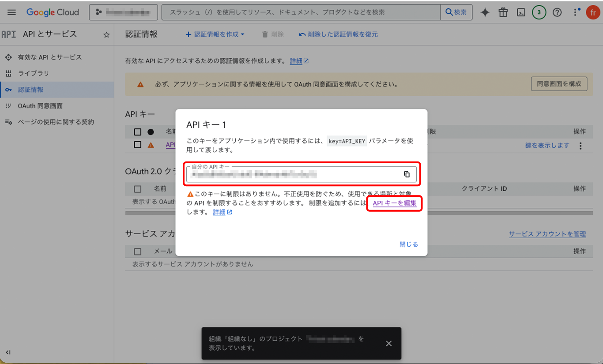This screenshot has height=364, width=603.
Task: Collapse the left sidebar navigation panel
Action: coord(8,352)
